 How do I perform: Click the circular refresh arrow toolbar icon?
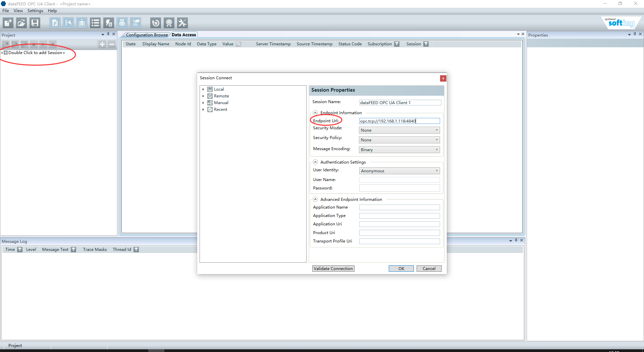pos(156,23)
